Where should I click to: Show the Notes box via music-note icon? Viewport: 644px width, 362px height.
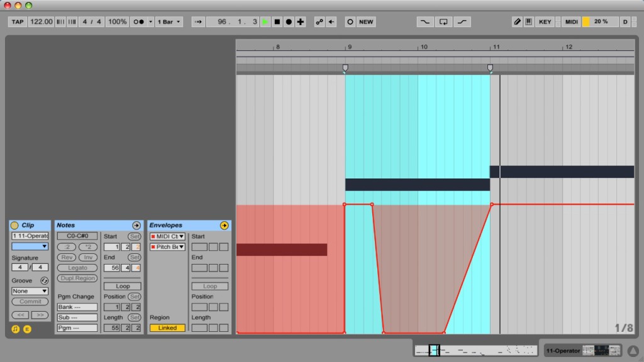coord(16,329)
